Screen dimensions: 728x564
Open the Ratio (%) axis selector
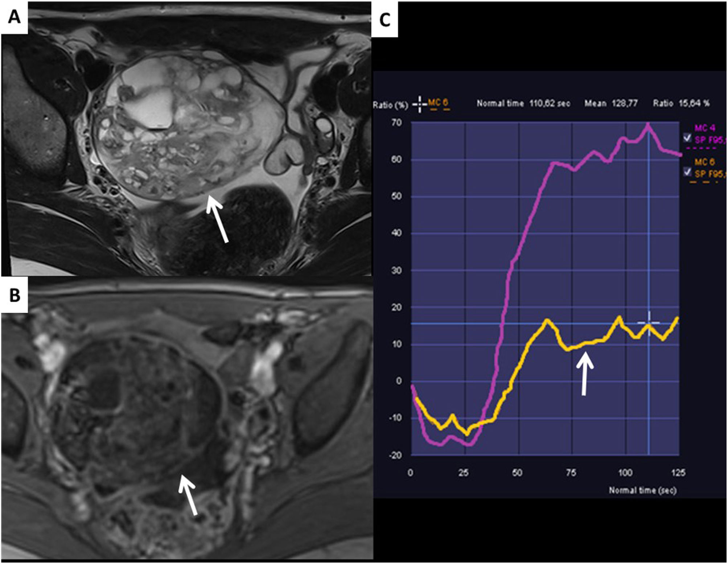(x=390, y=104)
